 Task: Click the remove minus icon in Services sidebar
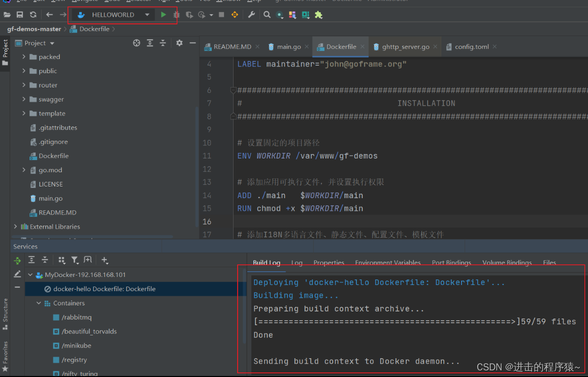pyautogui.click(x=17, y=288)
